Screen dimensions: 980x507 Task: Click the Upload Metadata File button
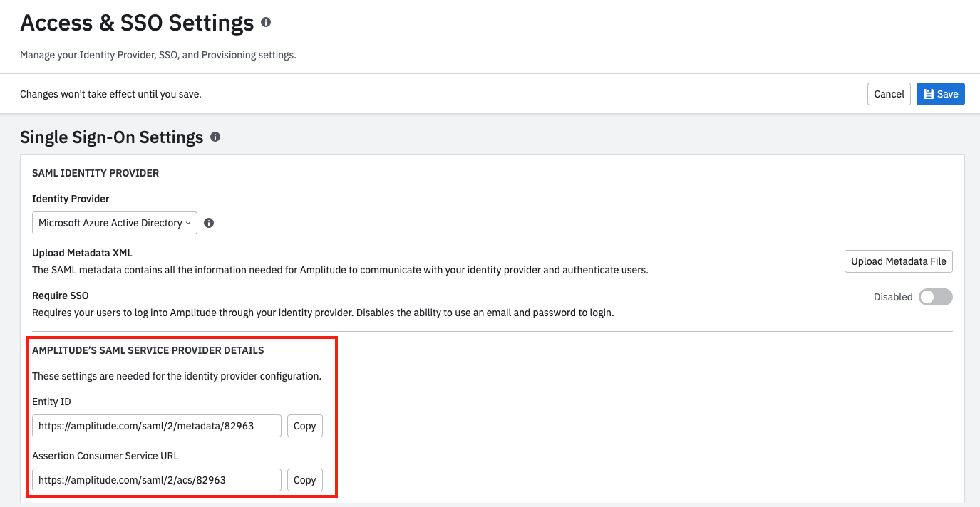[898, 261]
